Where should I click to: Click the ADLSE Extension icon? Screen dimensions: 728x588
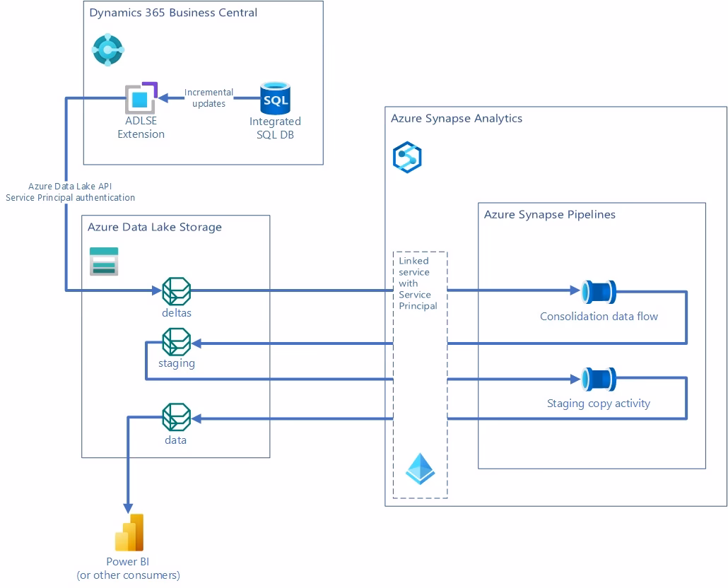(140, 99)
